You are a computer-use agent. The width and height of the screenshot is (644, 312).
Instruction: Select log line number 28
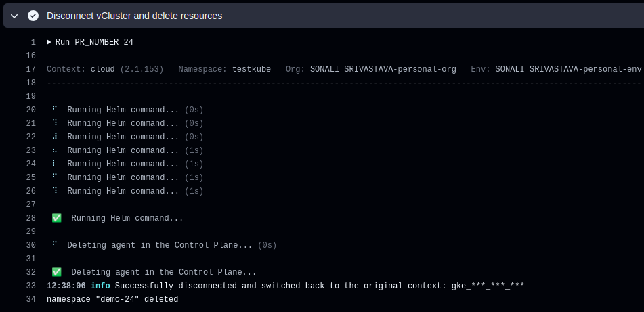[x=30, y=218]
